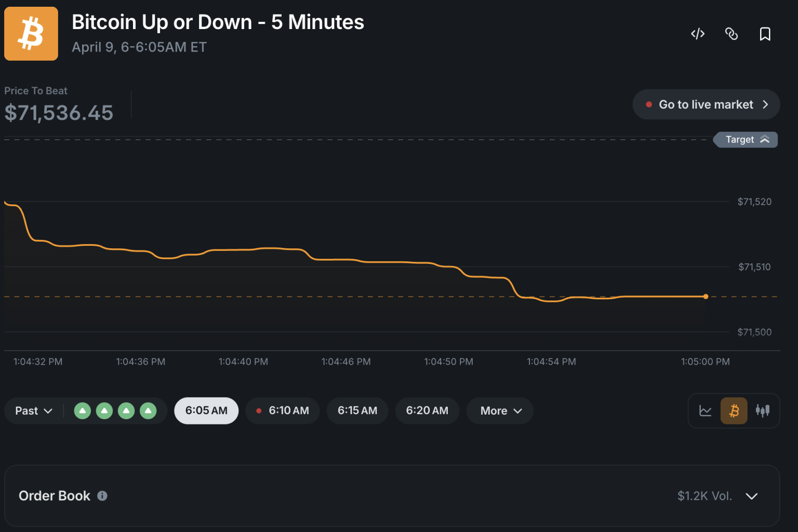Viewport: 798px width, 532px height.
Task: Copy the market link via chain icon
Action: click(731, 33)
